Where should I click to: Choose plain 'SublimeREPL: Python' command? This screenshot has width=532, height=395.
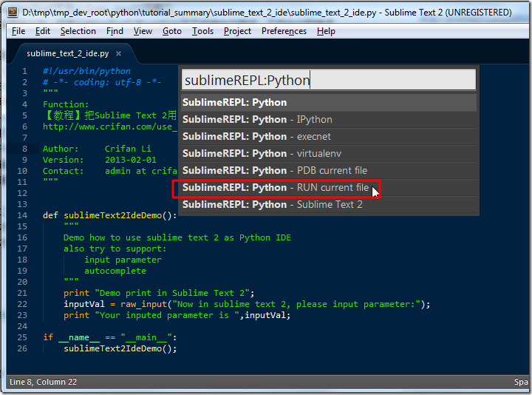pos(328,103)
